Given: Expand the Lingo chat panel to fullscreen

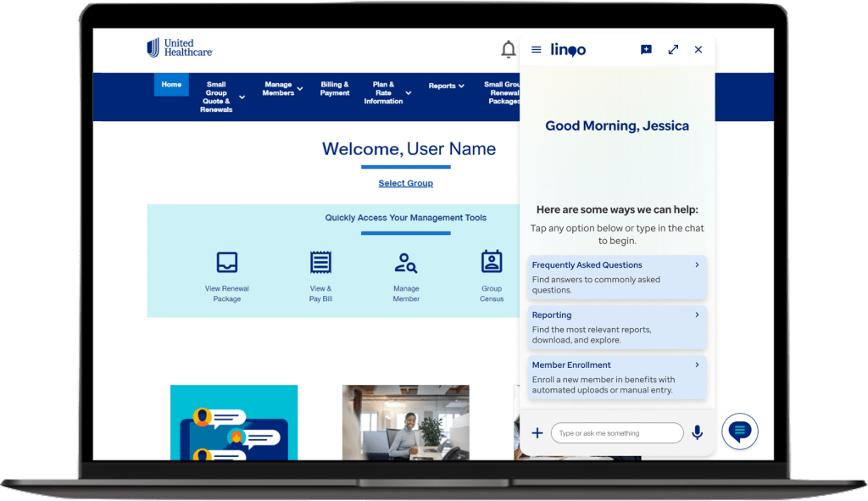Looking at the screenshot, I should click(x=673, y=50).
